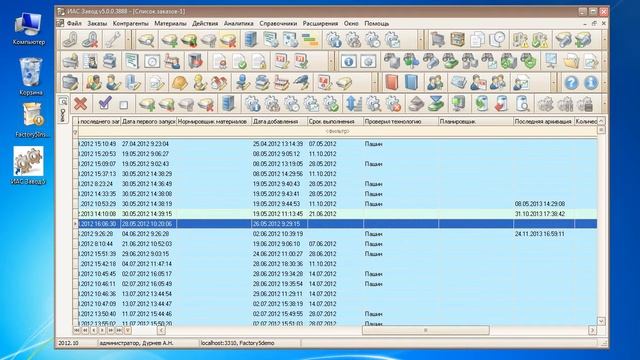This screenshot has width=640, height=360.
Task: Open the Файл menu
Action: (74, 24)
